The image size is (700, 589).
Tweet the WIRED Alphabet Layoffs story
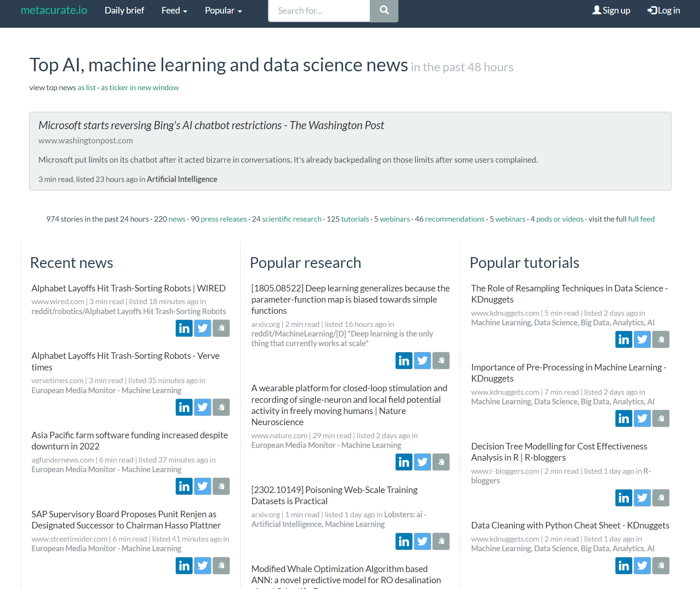coord(202,328)
